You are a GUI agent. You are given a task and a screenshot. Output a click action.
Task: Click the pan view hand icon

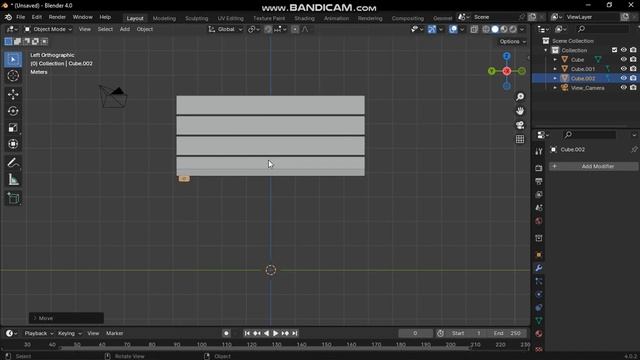pos(520,111)
